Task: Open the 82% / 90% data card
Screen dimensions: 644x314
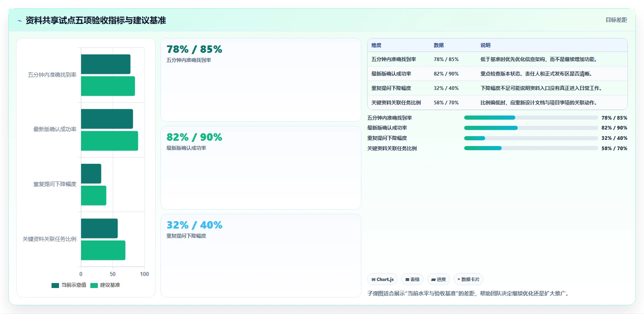Action: (x=261, y=168)
